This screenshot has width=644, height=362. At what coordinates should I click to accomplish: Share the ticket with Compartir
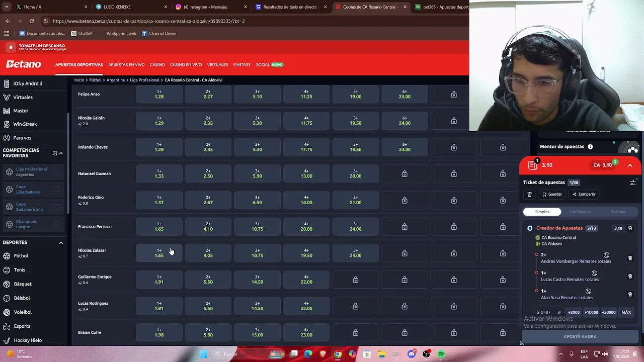[584, 194]
